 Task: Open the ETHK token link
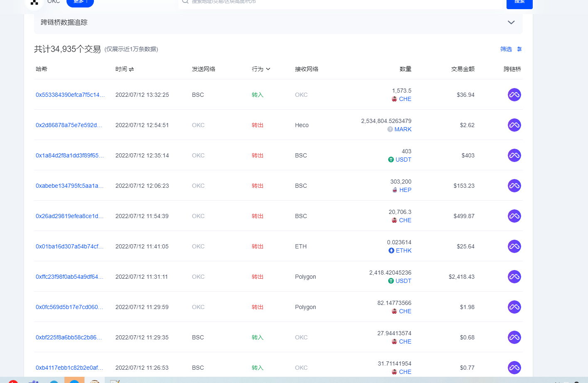403,250
